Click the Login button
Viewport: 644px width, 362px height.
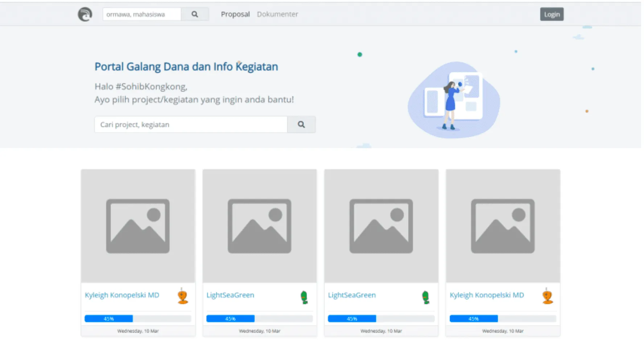pyautogui.click(x=552, y=14)
